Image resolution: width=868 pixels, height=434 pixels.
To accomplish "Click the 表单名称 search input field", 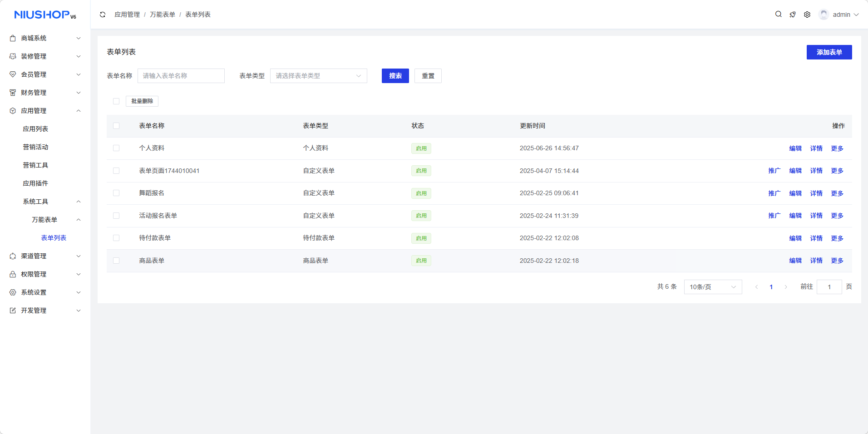I will tap(181, 76).
